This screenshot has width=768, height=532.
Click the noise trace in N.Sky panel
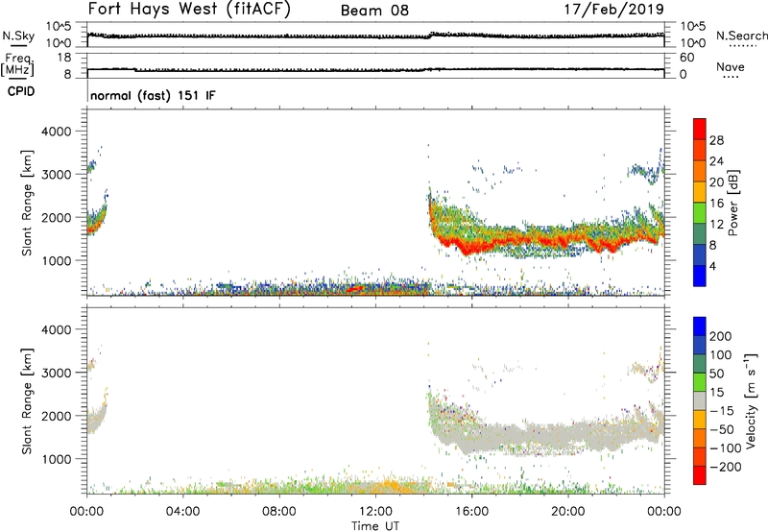coord(375,36)
